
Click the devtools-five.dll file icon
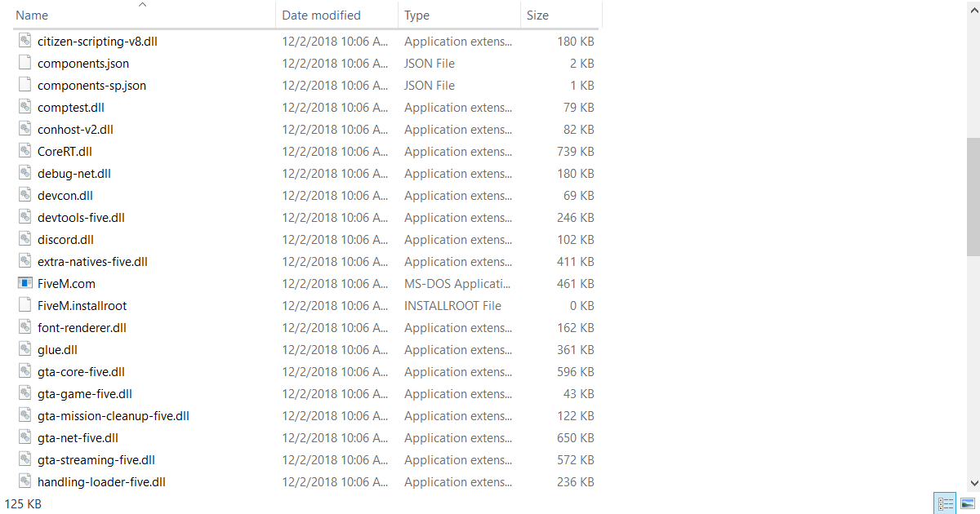pyautogui.click(x=24, y=218)
